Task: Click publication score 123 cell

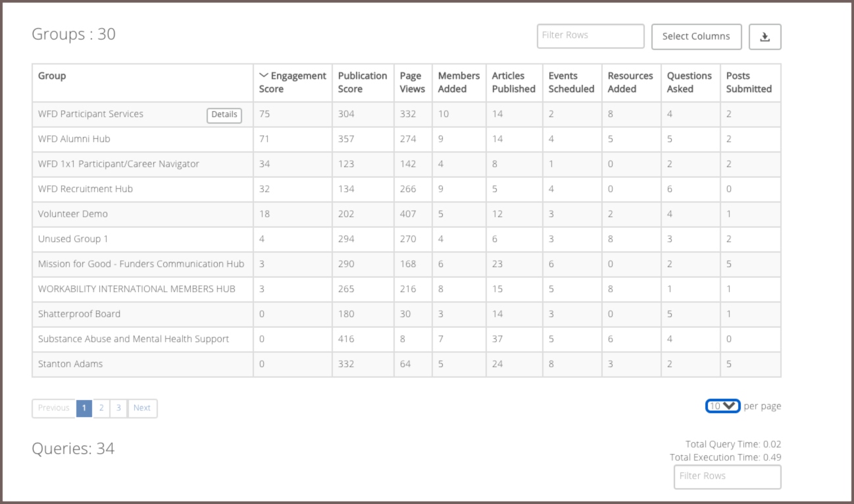Action: coord(363,164)
